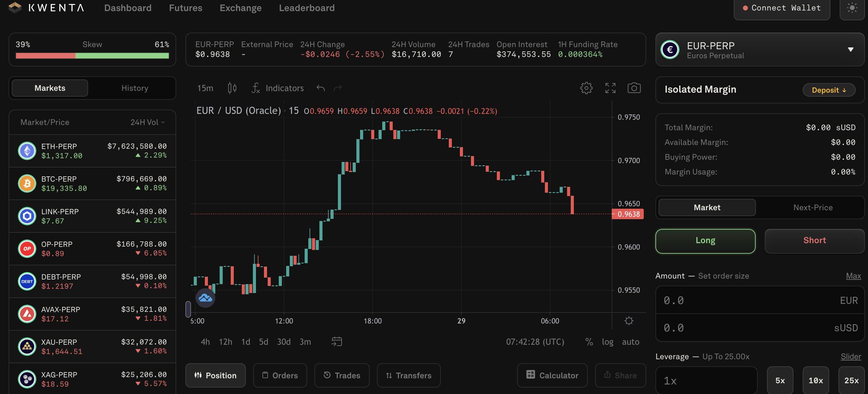Image resolution: width=868 pixels, height=394 pixels.
Task: Toggle auto scale on the chart
Action: click(x=631, y=342)
